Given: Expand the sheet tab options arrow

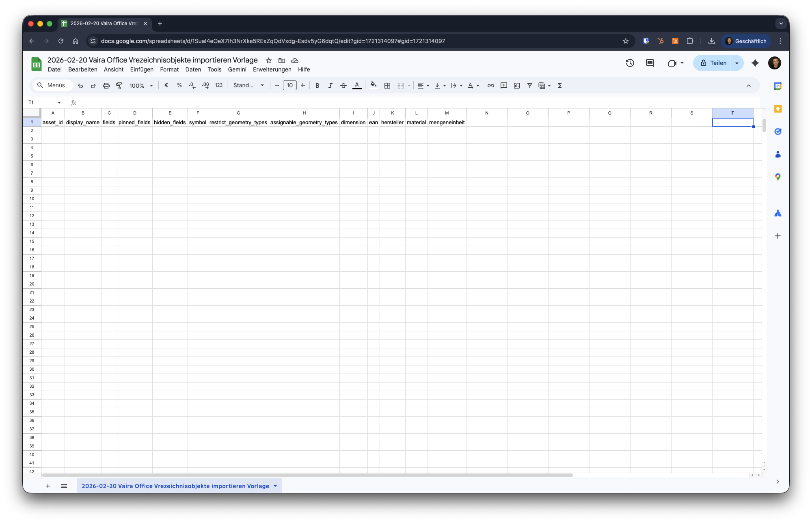Looking at the screenshot, I should [275, 486].
